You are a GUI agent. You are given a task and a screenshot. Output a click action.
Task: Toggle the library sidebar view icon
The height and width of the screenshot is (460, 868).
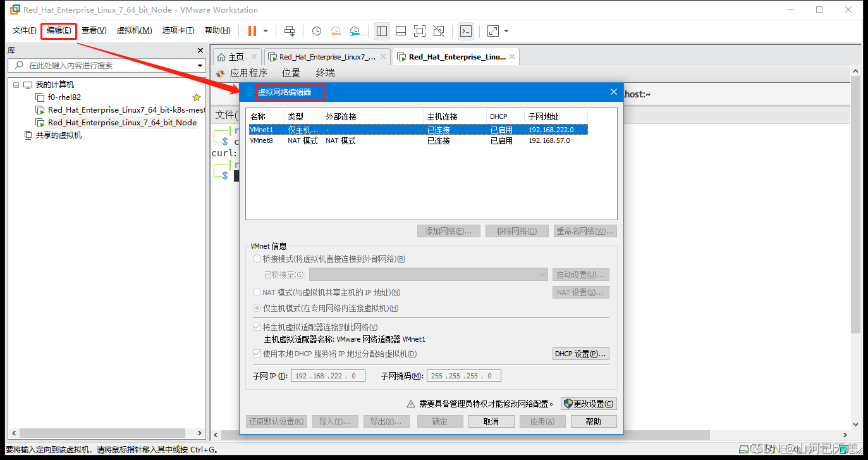coord(381,31)
